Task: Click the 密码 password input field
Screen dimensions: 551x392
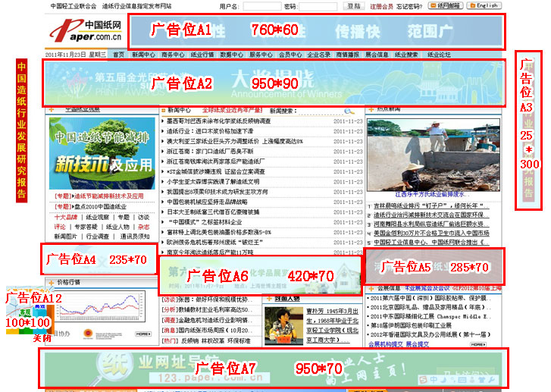Action: point(318,6)
